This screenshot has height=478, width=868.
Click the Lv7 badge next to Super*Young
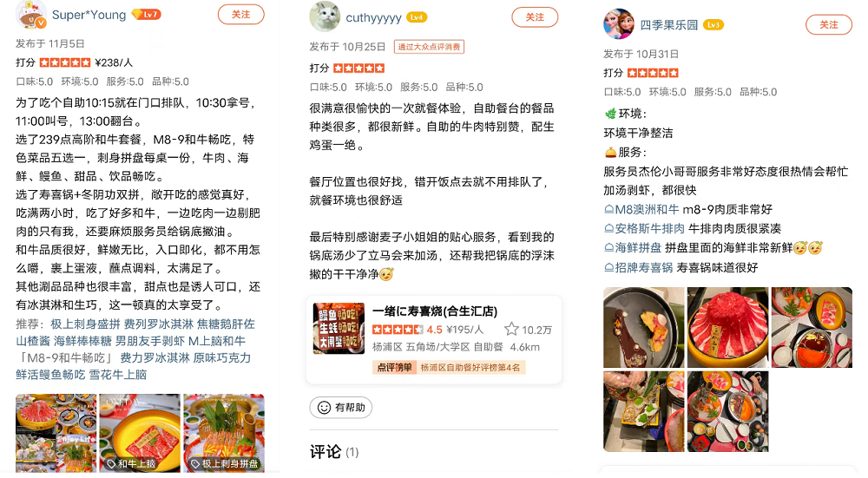tap(146, 15)
